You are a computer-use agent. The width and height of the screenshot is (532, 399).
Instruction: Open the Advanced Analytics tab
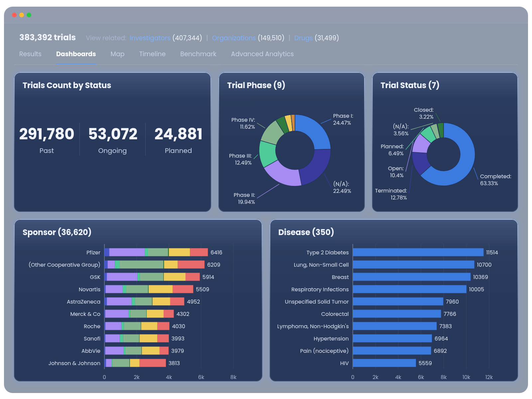[x=262, y=54]
